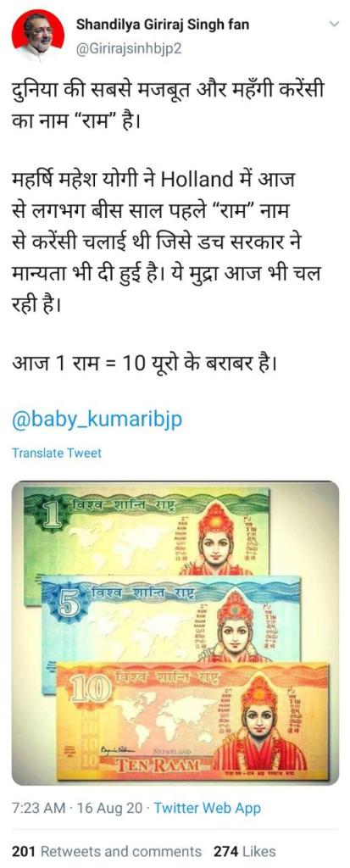Open the tweet author's profile picture

tap(37, 36)
